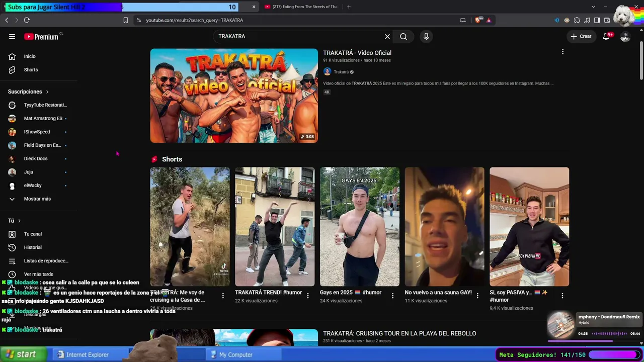Image resolution: width=644 pixels, height=362 pixels.
Task: Open the Trakatrá channel avatar
Action: click(x=327, y=72)
